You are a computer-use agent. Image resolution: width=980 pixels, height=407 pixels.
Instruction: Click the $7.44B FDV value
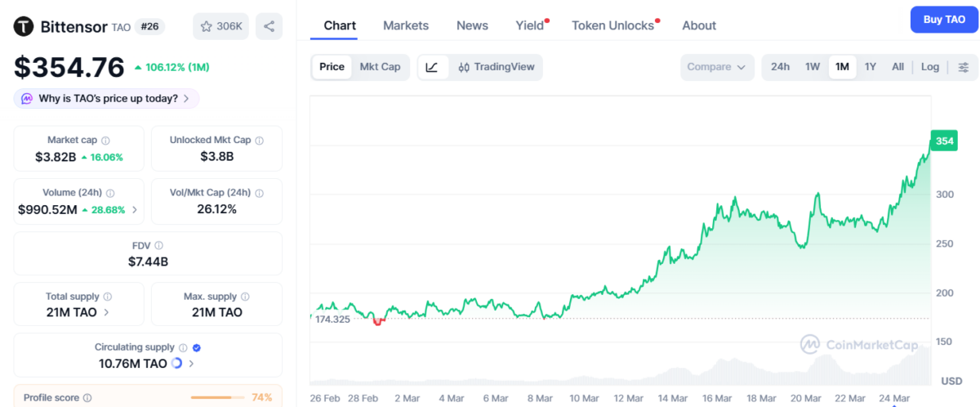(x=148, y=262)
